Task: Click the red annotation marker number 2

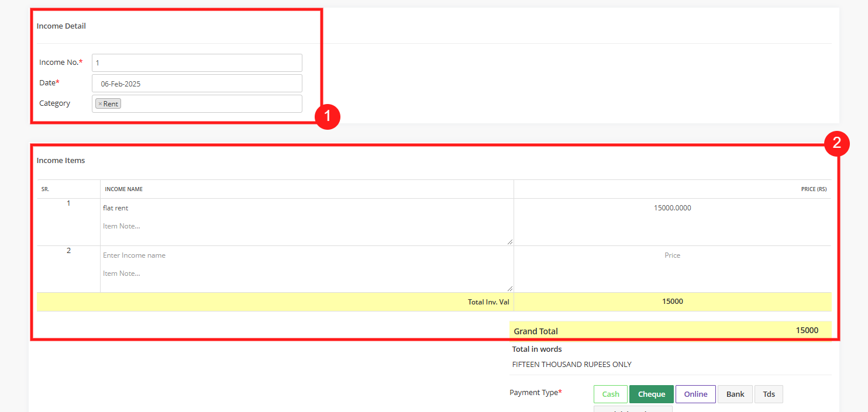Action: 836,144
